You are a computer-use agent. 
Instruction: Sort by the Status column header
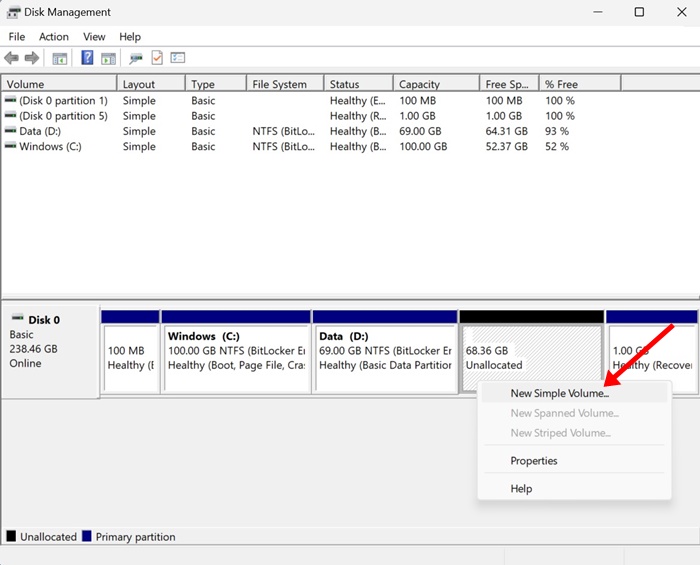(358, 84)
